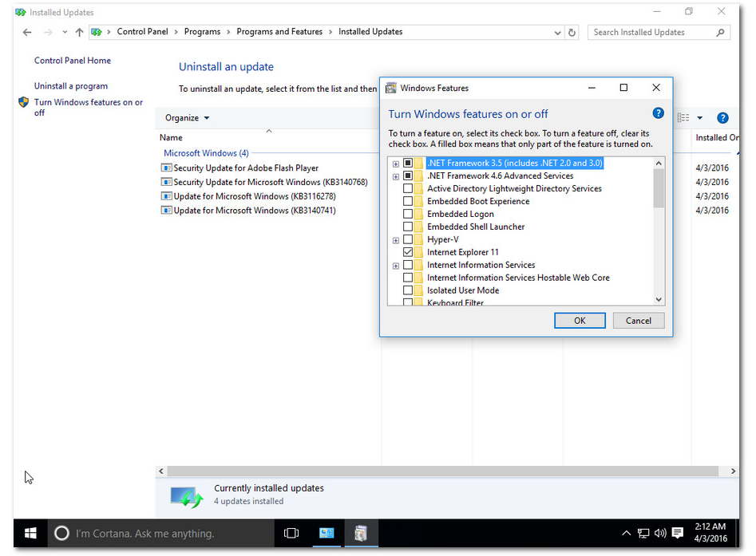The image size is (756, 556).
Task: Click the features list scrollbar thumb
Action: point(659,188)
